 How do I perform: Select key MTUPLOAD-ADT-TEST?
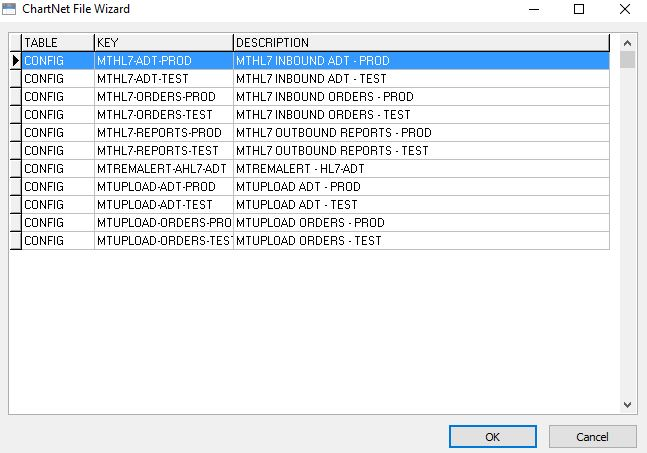point(164,205)
